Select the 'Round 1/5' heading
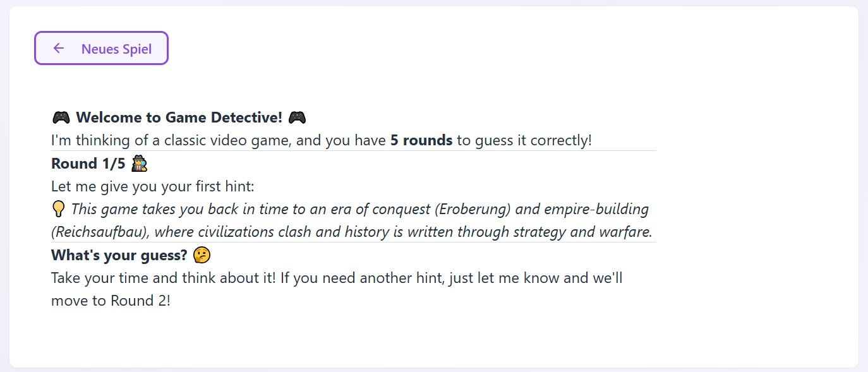The width and height of the screenshot is (868, 372). point(88,164)
